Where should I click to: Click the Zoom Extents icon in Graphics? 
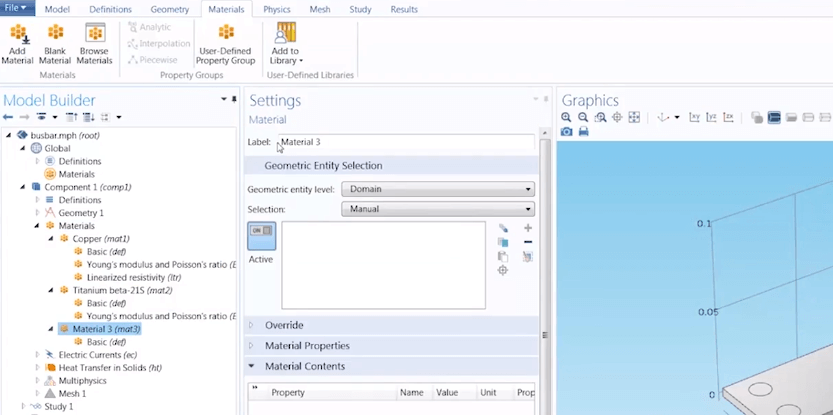pyautogui.click(x=634, y=117)
